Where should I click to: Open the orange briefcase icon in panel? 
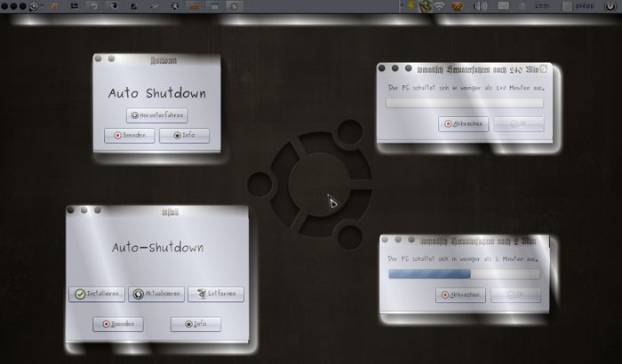[195, 6]
